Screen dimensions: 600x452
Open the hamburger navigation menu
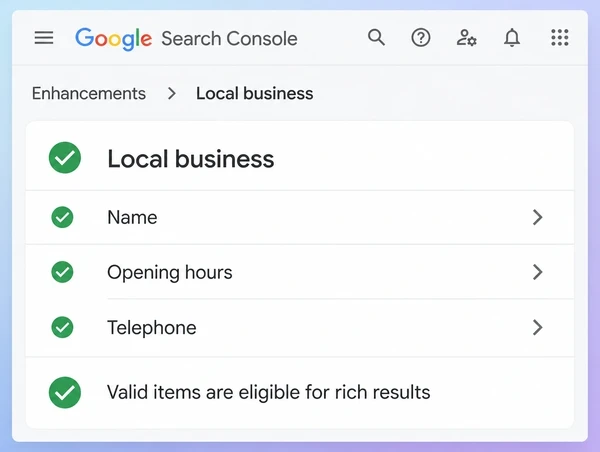pyautogui.click(x=44, y=38)
